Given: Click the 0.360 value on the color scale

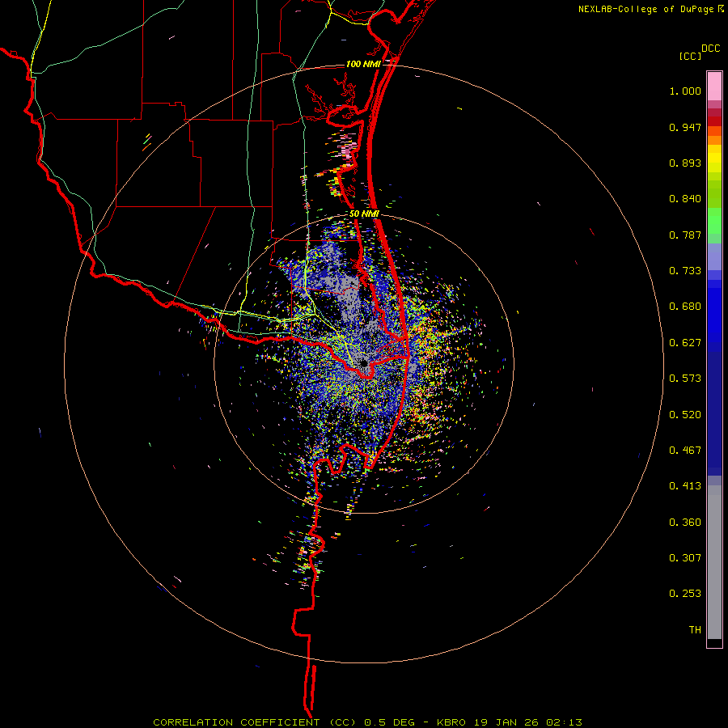Looking at the screenshot, I should point(685,523).
